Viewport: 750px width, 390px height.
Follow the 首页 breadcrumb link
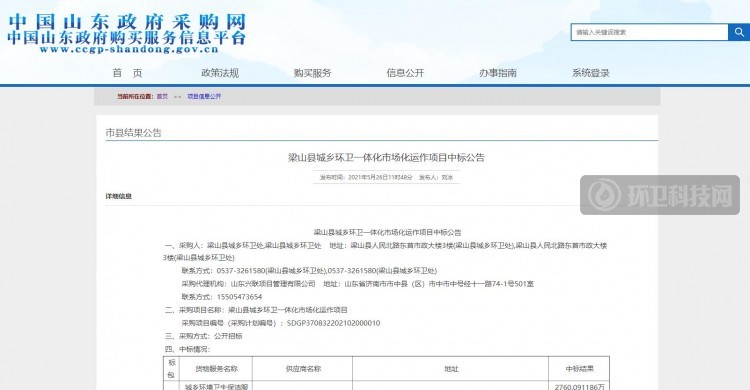pos(162,96)
